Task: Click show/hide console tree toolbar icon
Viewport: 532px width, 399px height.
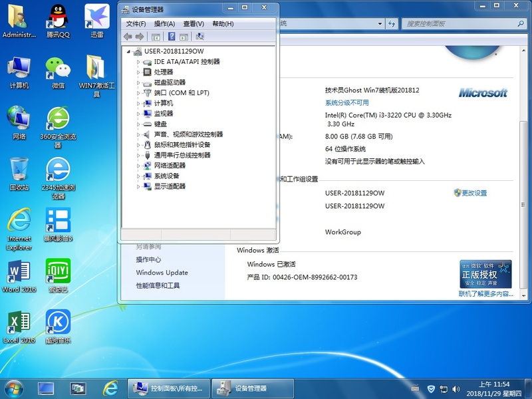Action: coord(156,37)
